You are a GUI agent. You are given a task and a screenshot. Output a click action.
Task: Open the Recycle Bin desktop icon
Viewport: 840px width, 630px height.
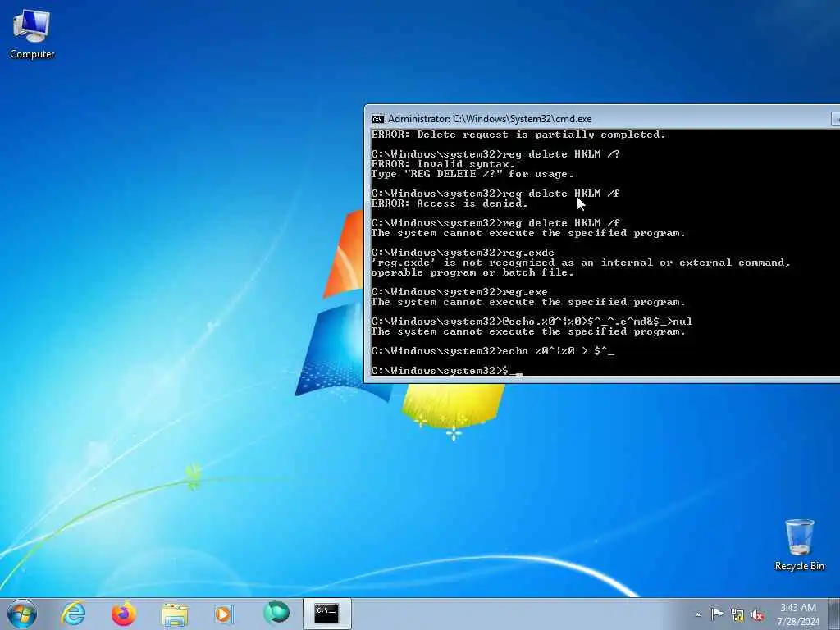click(799, 545)
